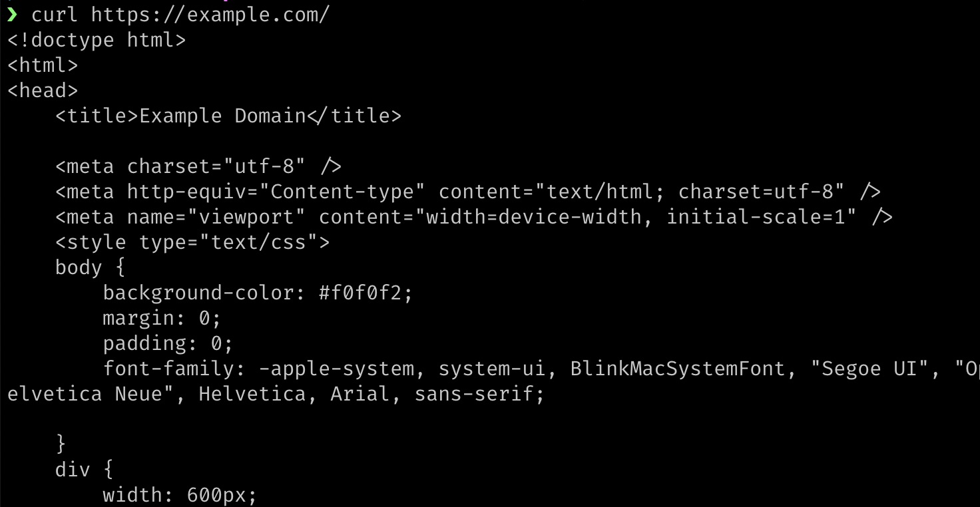
Task: Click the sans-serif text
Action: point(479,394)
